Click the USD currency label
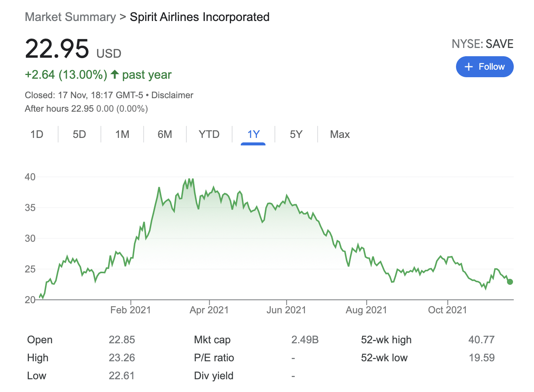 coord(109,54)
